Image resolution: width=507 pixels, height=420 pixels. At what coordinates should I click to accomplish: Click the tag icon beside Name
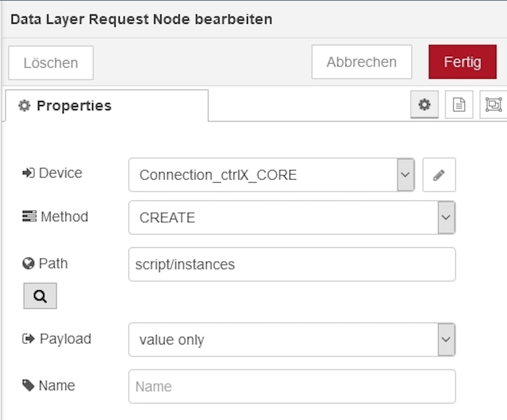(x=28, y=386)
